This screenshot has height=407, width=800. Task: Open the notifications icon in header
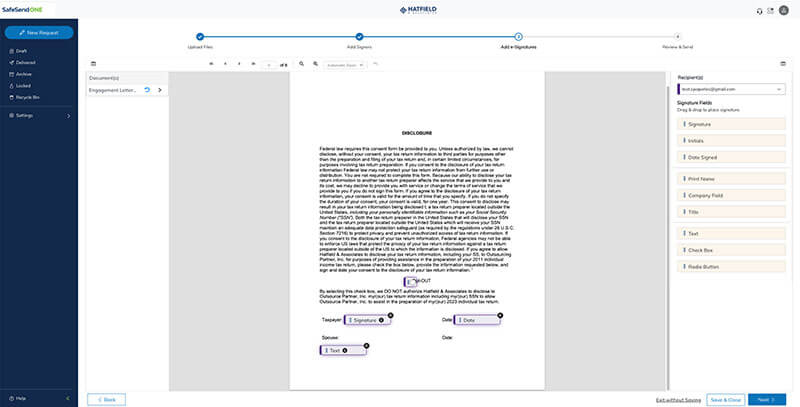(x=770, y=11)
